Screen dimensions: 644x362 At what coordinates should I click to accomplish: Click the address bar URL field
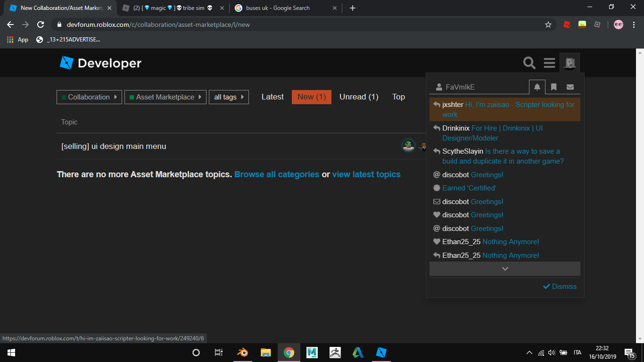click(302, 25)
